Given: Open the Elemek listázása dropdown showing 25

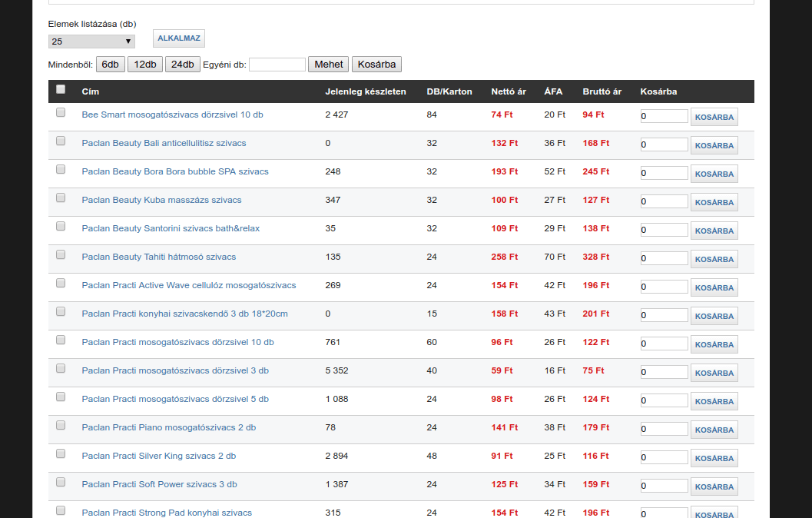Looking at the screenshot, I should pos(91,42).
